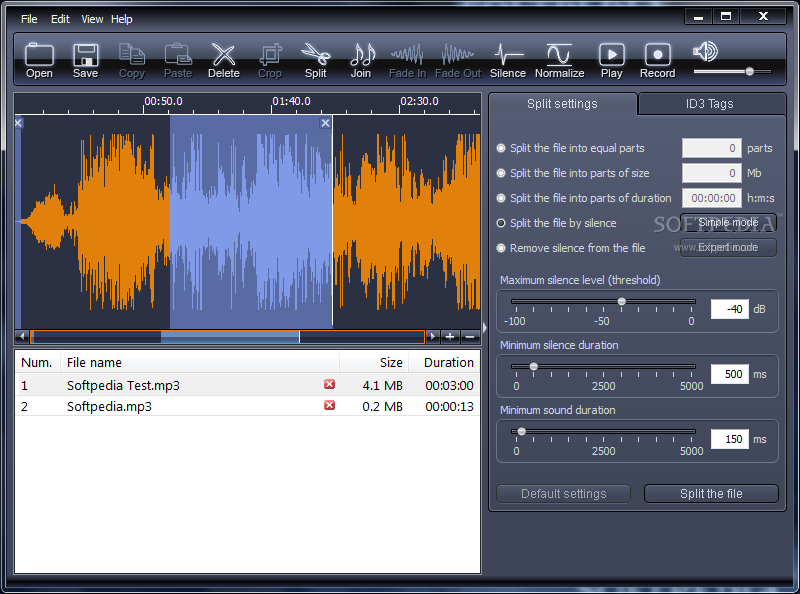Click the waveform scroll left arrow
Screen dimensions: 800x594
pos(22,336)
